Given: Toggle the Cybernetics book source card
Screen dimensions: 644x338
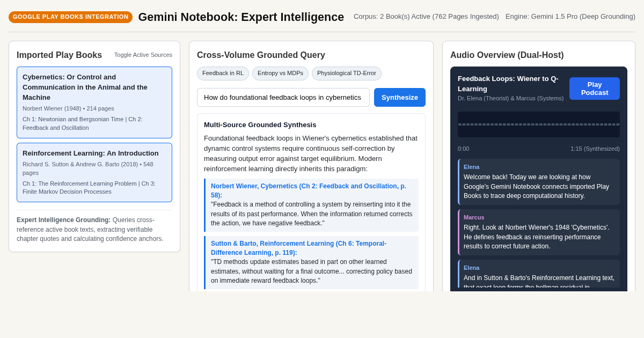Looking at the screenshot, I should tap(94, 102).
